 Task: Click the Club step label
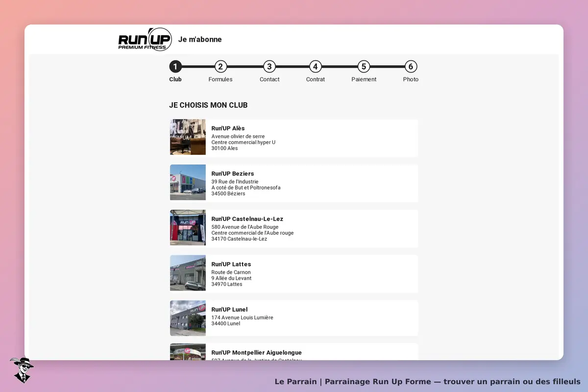[175, 79]
